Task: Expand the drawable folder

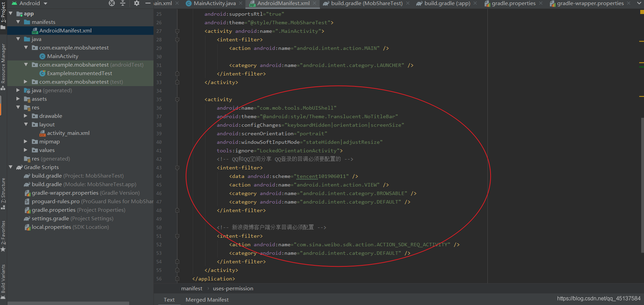Action: coord(26,116)
